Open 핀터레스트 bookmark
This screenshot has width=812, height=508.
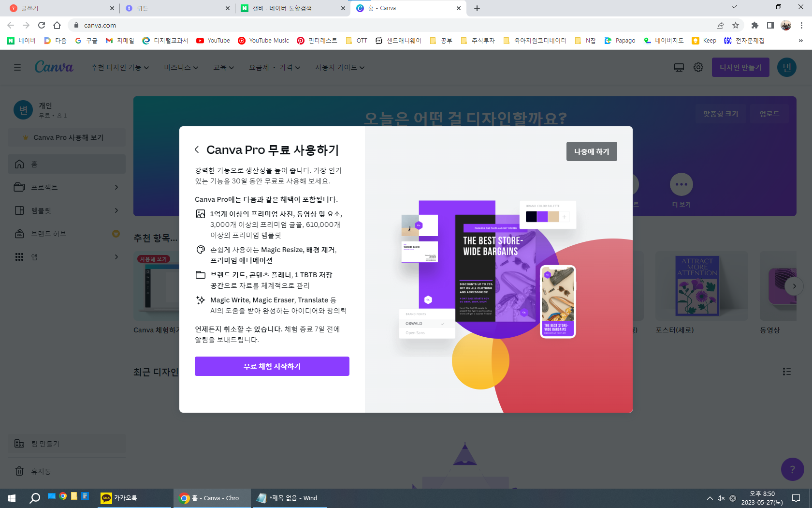tap(317, 41)
